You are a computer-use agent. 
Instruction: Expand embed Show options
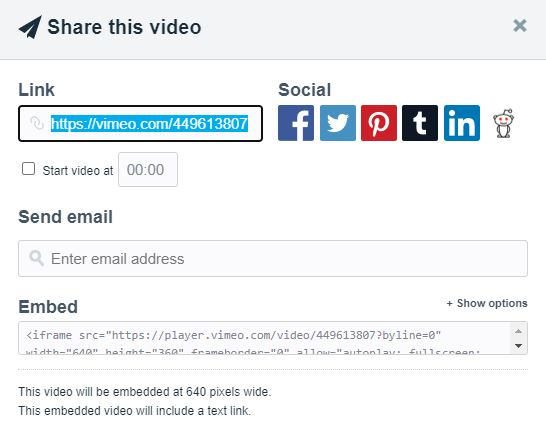pyautogui.click(x=487, y=303)
